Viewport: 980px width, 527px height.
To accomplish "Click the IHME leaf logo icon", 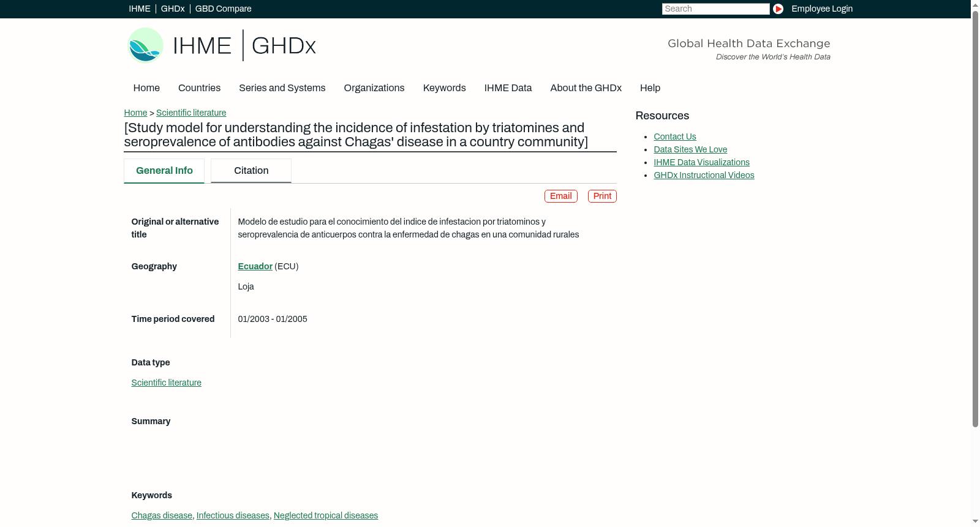I will tap(145, 45).
